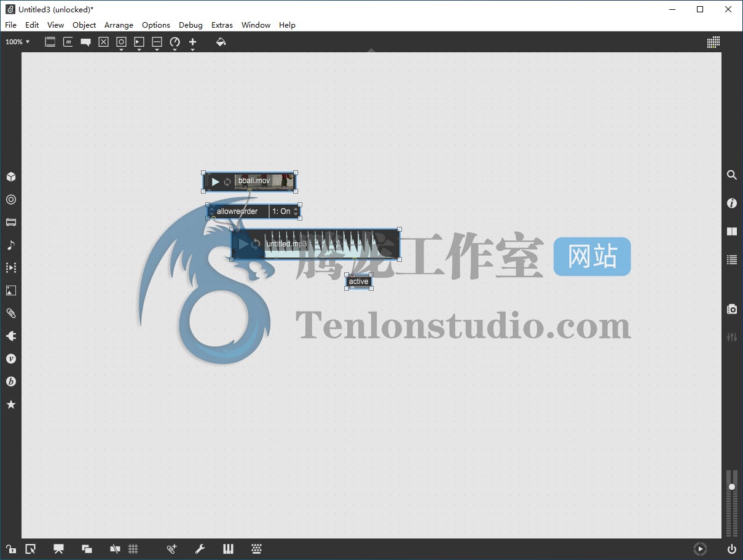Viewport: 743px width, 560px height.
Task: Open the Arrange menu
Action: point(119,25)
